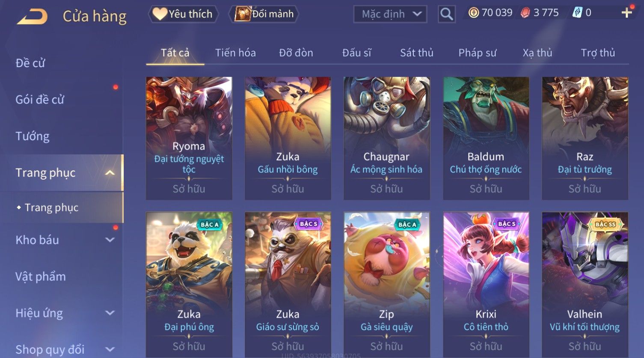Open the search magnifier icon

[446, 14]
